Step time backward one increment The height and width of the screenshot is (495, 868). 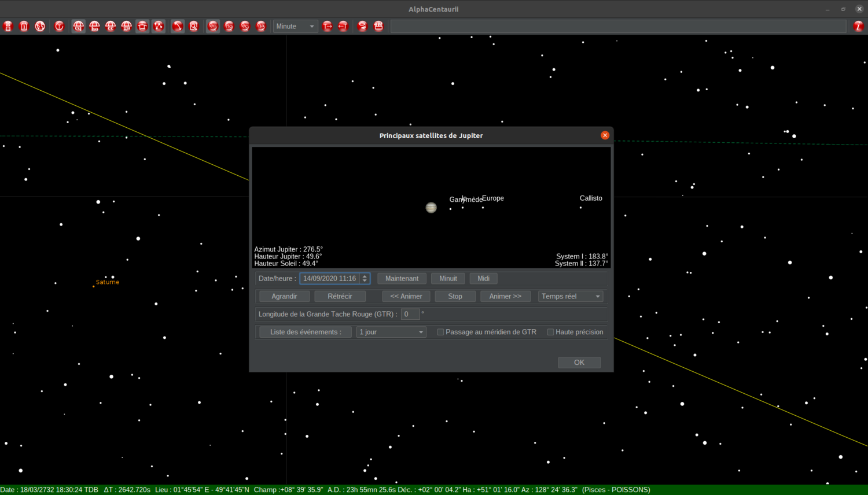[343, 26]
